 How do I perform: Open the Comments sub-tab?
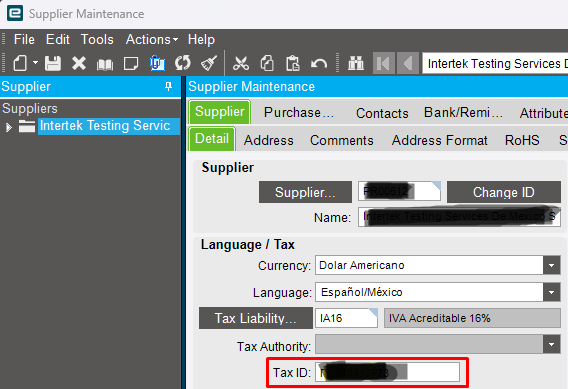pyautogui.click(x=342, y=140)
